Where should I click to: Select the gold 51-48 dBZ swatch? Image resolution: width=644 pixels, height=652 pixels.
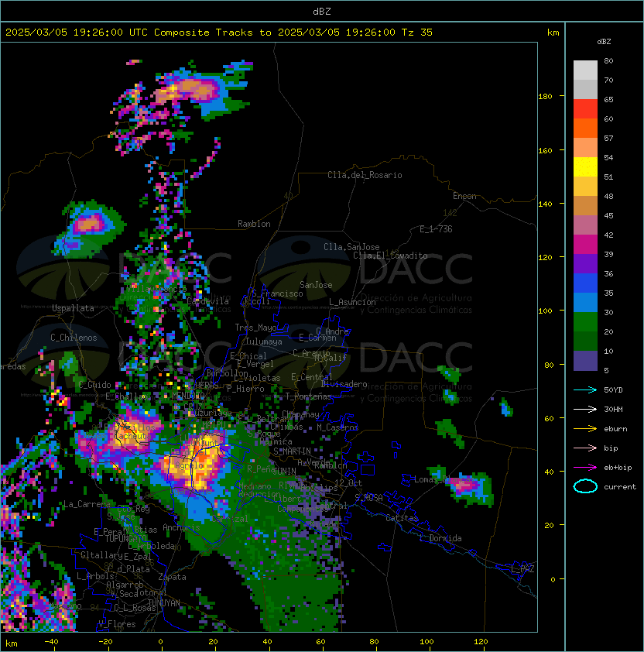pos(585,187)
